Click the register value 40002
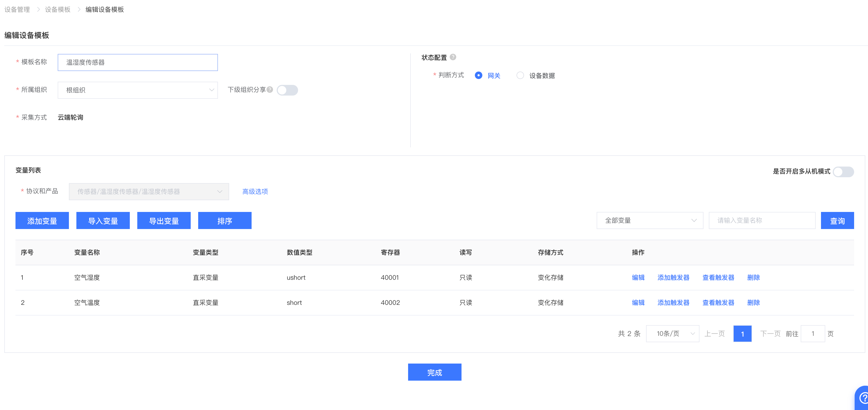868x410 pixels. point(390,302)
